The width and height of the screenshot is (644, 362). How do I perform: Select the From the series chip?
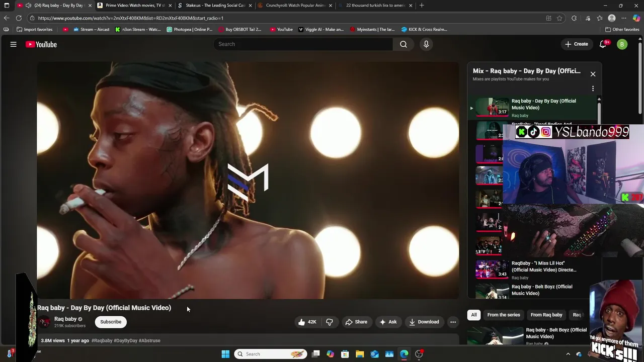[x=504, y=315]
